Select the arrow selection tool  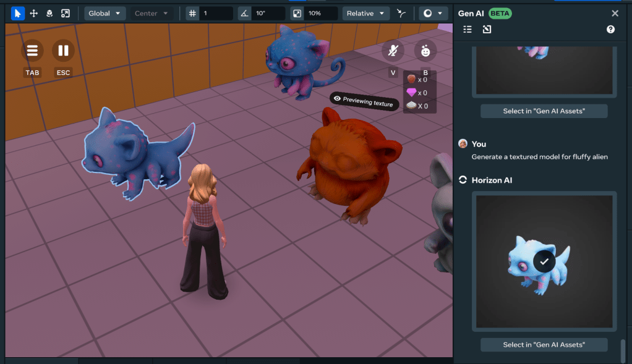click(17, 13)
